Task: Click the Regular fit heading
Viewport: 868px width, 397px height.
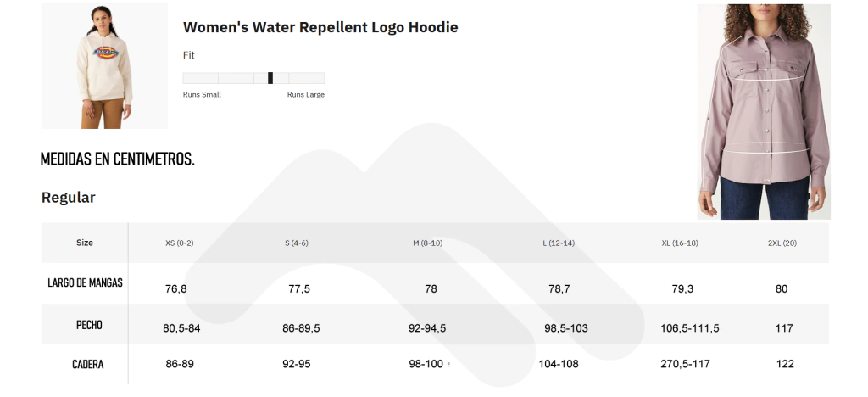Action: click(68, 197)
